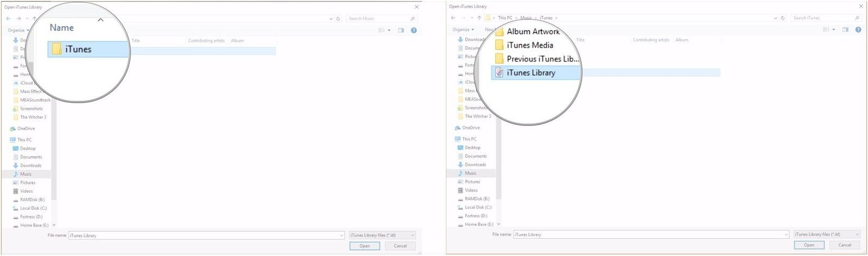
Task: Click the Music breadcrumb in the address bar
Action: [x=526, y=18]
